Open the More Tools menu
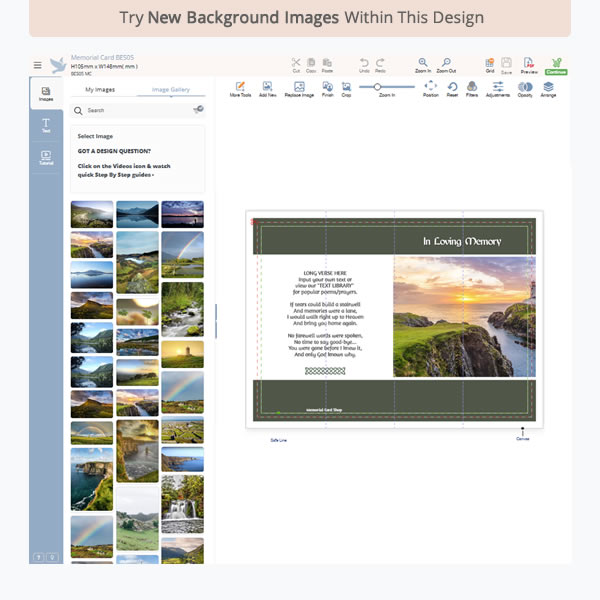The image size is (600, 600). point(240,88)
